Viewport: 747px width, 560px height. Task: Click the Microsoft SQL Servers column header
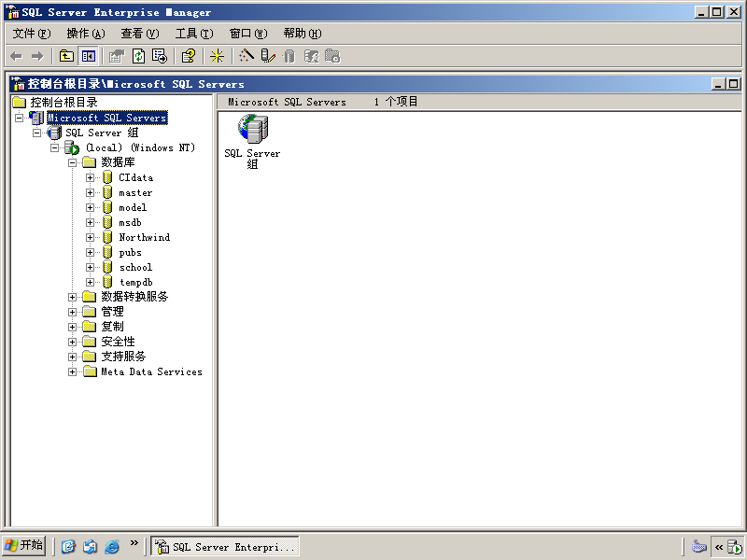coord(287,102)
